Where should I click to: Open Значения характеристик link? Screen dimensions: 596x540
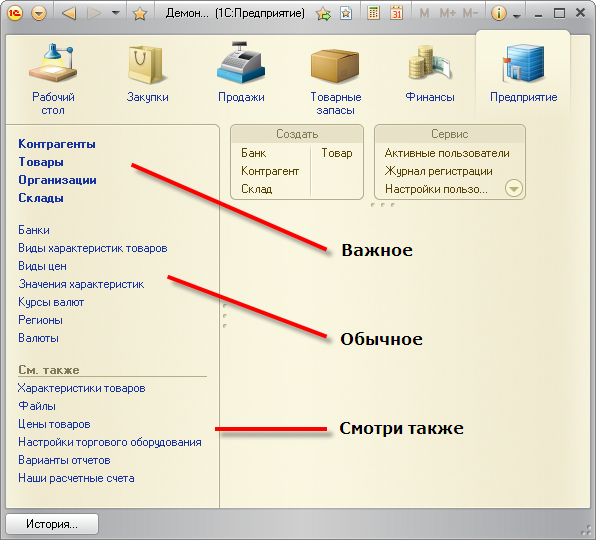(x=81, y=284)
